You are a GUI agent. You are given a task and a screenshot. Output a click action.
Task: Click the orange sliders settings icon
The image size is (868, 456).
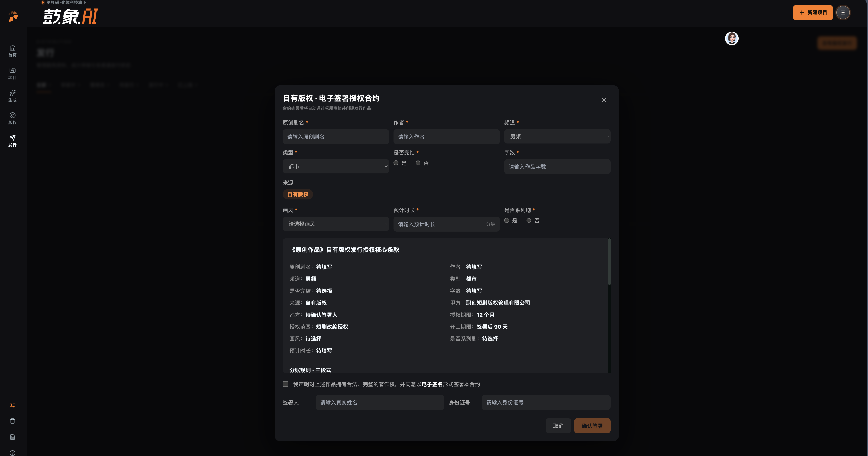(x=12, y=405)
